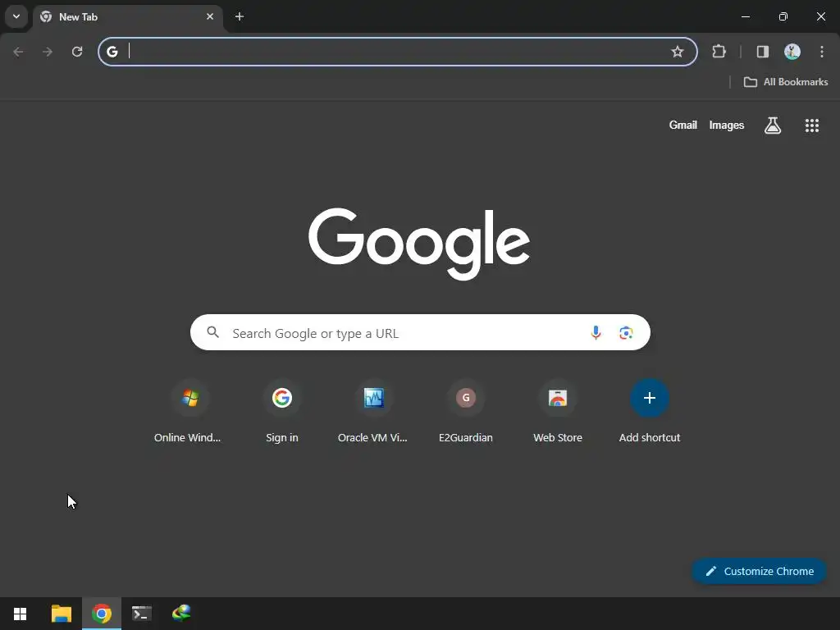Open the Extensions puzzle icon

719,52
